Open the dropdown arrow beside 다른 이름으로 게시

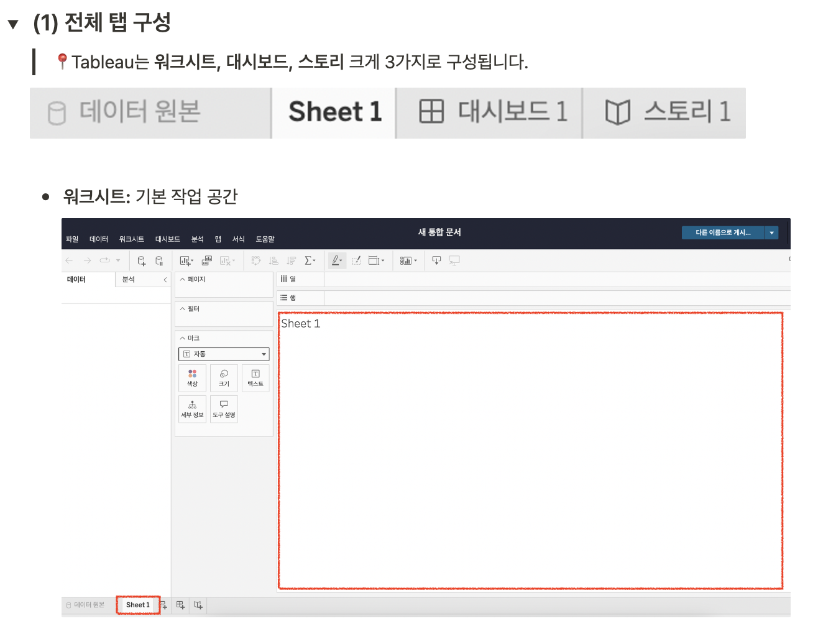click(x=772, y=232)
